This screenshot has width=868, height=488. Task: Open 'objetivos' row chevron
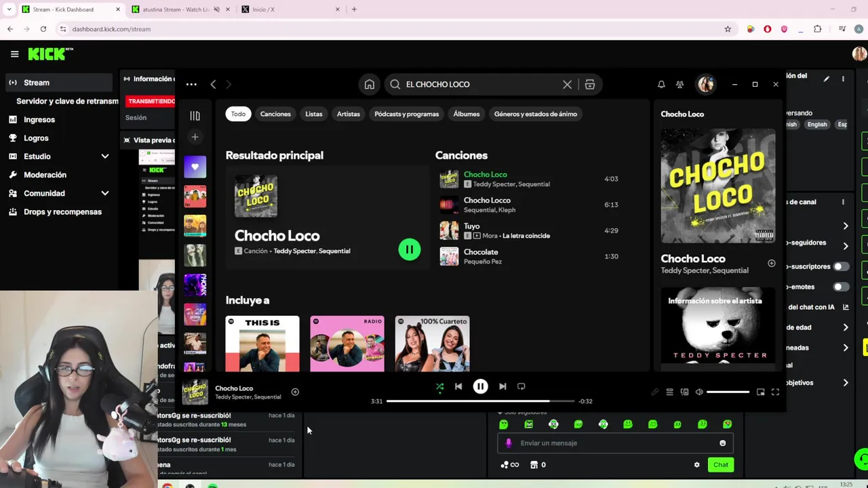(x=846, y=383)
